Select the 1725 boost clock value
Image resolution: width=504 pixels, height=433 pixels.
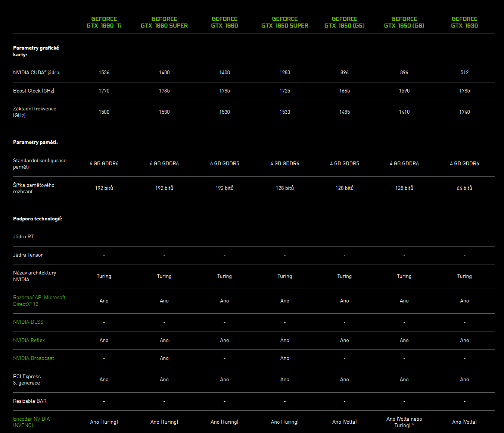285,91
